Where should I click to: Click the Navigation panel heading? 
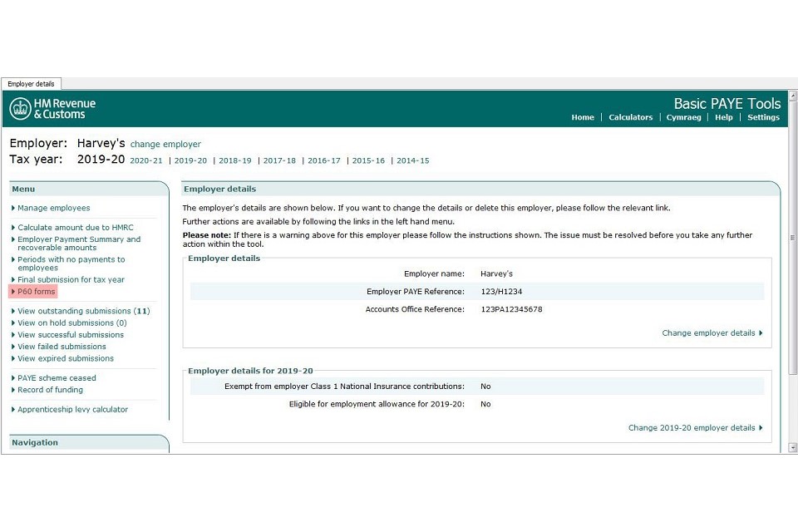click(35, 442)
